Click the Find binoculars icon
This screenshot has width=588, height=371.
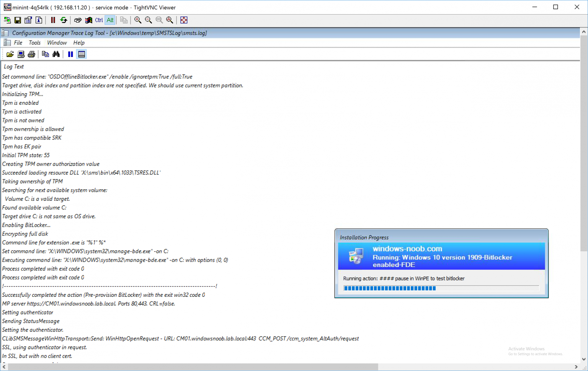56,54
